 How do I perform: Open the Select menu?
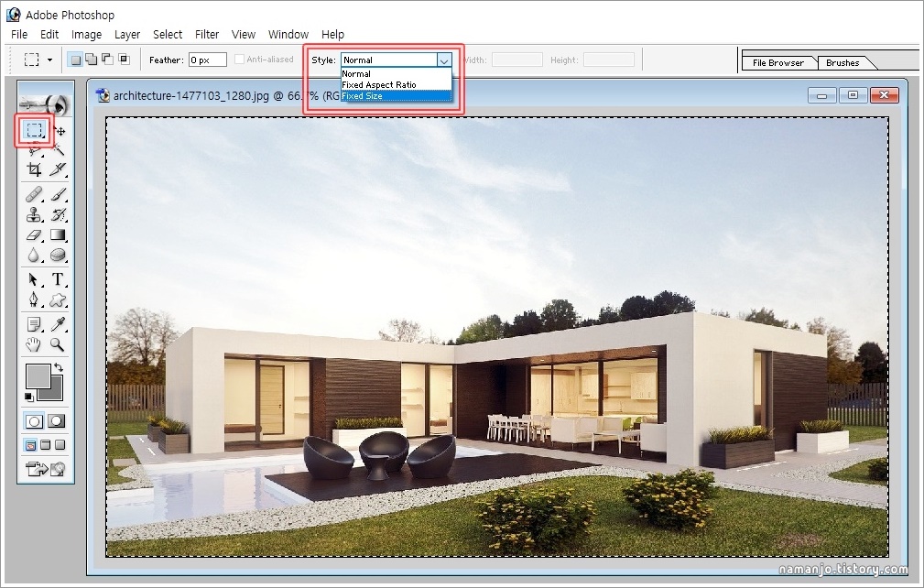(168, 34)
